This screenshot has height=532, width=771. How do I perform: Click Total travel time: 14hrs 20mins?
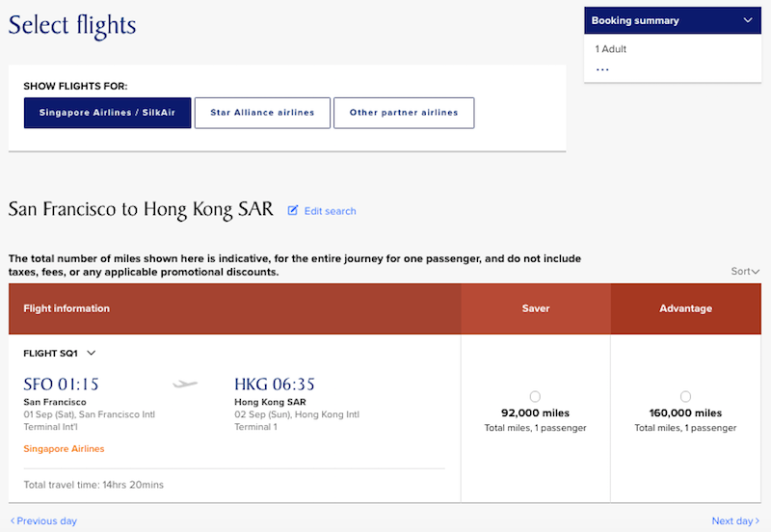93,485
